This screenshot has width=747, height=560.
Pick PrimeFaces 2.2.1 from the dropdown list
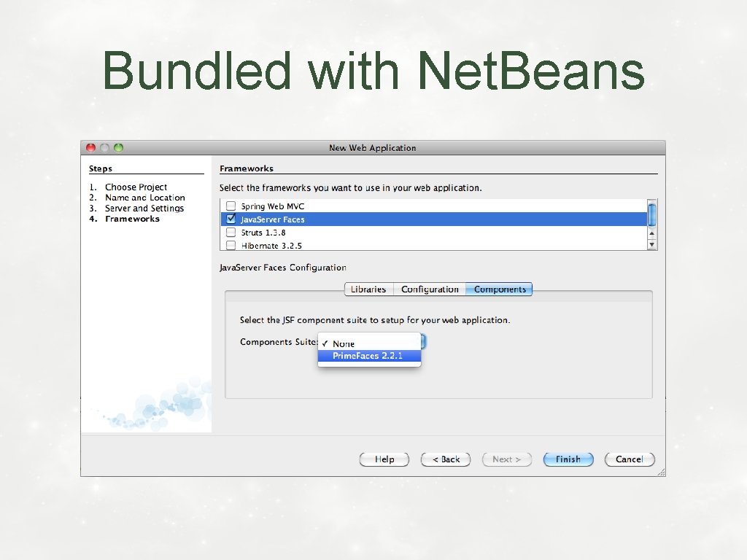[369, 356]
